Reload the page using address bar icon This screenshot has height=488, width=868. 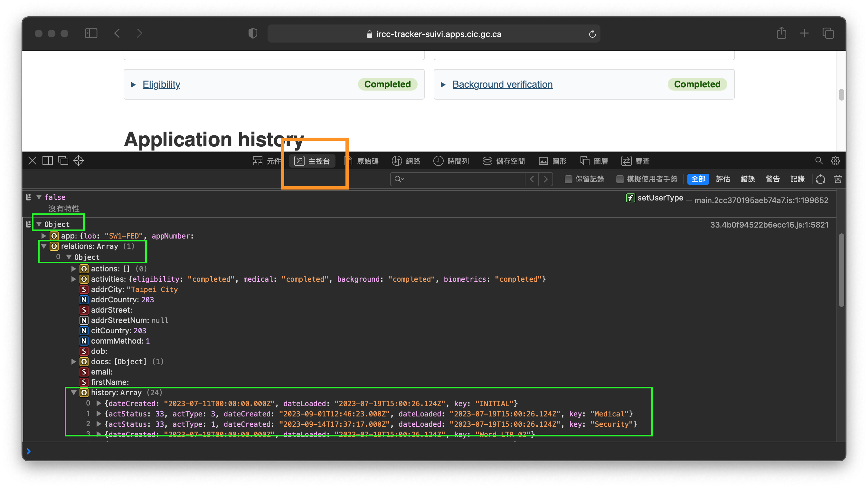(592, 34)
